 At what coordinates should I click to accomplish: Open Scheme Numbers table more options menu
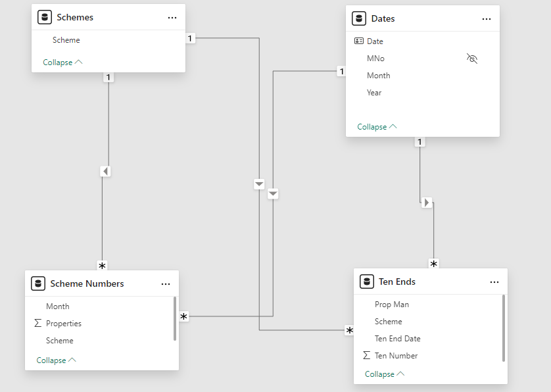pyautogui.click(x=166, y=284)
